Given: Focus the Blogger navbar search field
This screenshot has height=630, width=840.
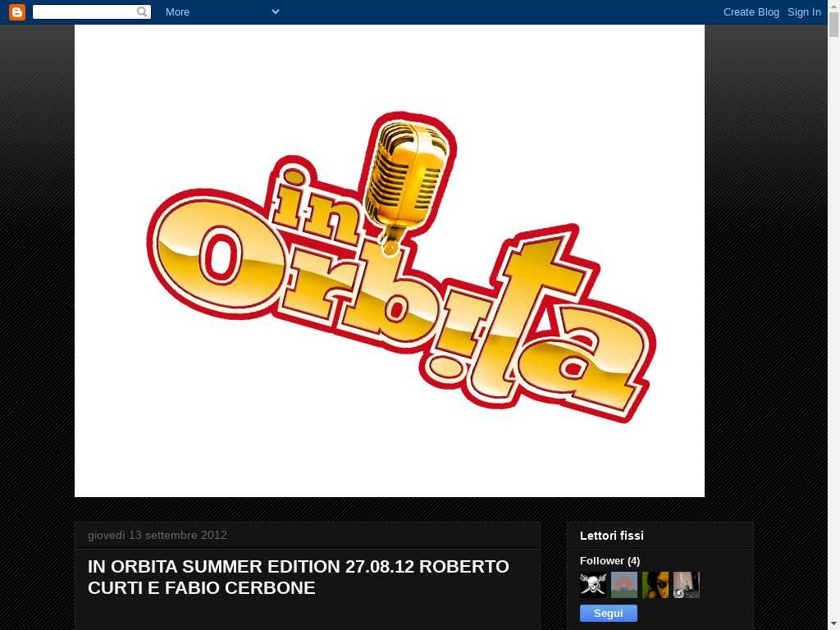Looking at the screenshot, I should coord(92,11).
